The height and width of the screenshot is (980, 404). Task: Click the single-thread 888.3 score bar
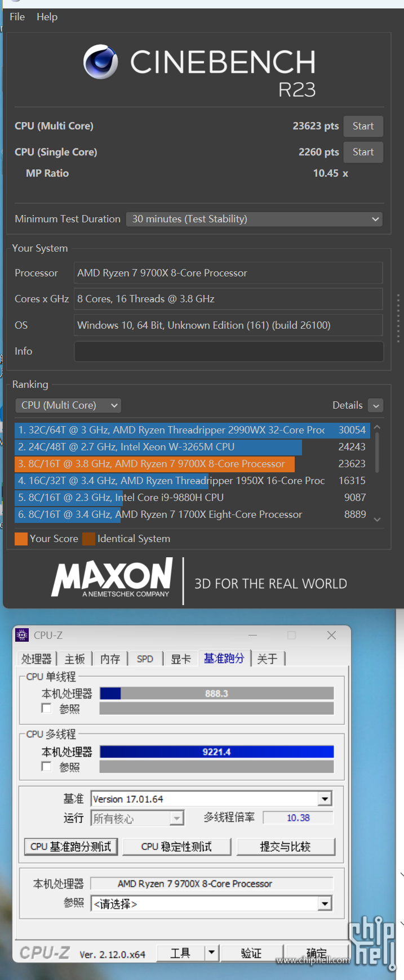[x=217, y=693]
